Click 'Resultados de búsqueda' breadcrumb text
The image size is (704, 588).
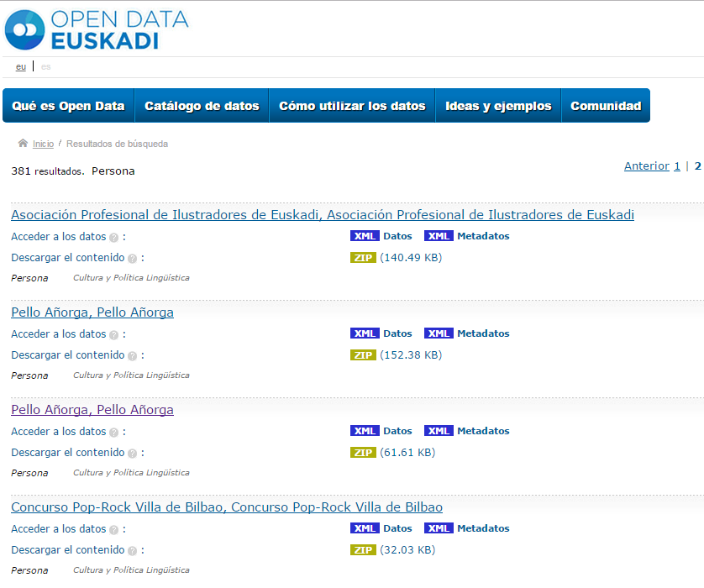tap(117, 144)
